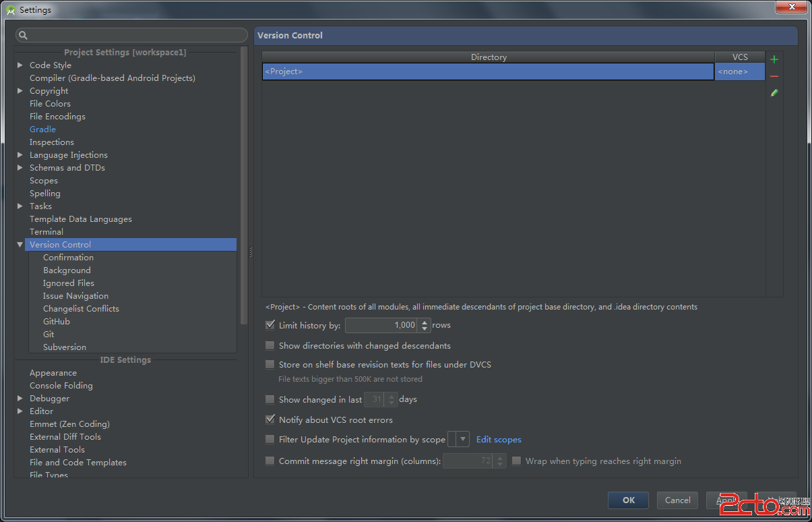This screenshot has width=812, height=522.
Task: Select Ignored Files under Version Control
Action: [69, 283]
